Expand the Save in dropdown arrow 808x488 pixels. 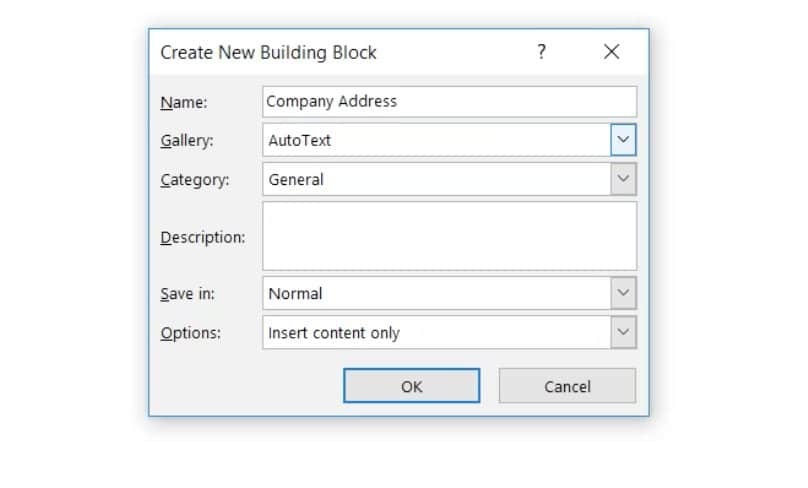[624, 293]
